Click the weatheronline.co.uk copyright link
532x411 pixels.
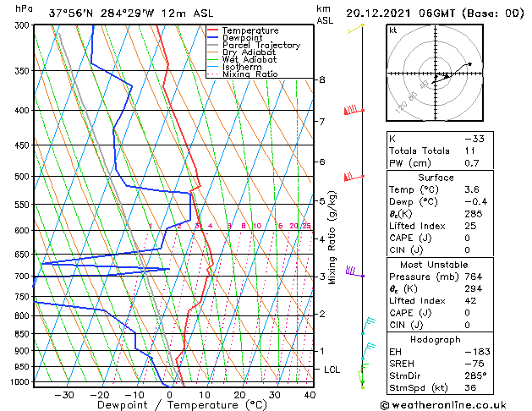pyautogui.click(x=443, y=405)
